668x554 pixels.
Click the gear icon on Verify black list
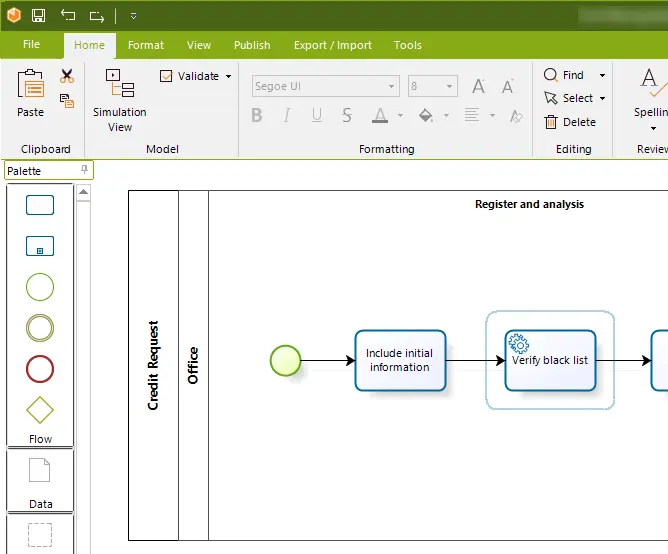pos(518,343)
